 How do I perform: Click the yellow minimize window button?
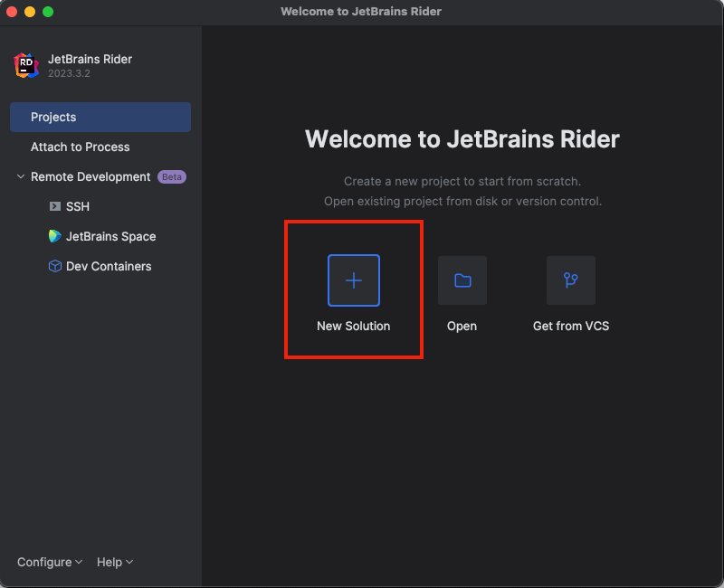(x=30, y=12)
